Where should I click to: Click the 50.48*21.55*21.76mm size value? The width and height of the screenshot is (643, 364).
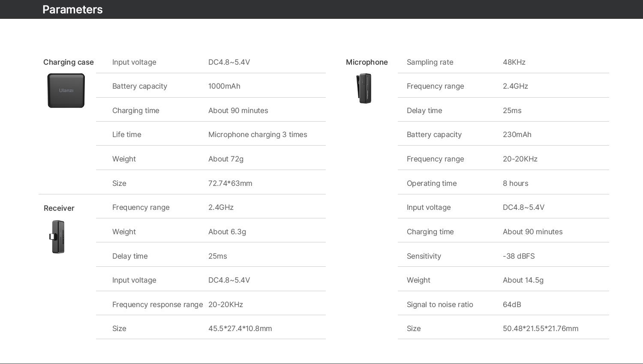541,328
